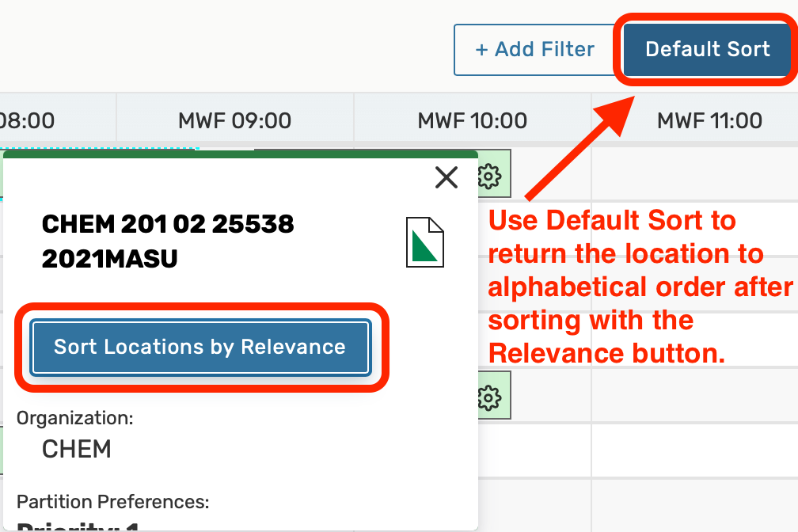Close the CHEM 201 details popup

point(446,177)
